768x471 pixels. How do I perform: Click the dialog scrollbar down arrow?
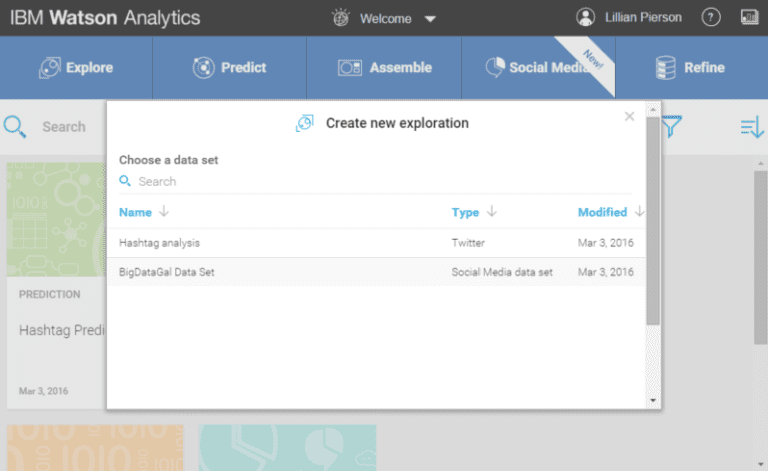click(652, 400)
